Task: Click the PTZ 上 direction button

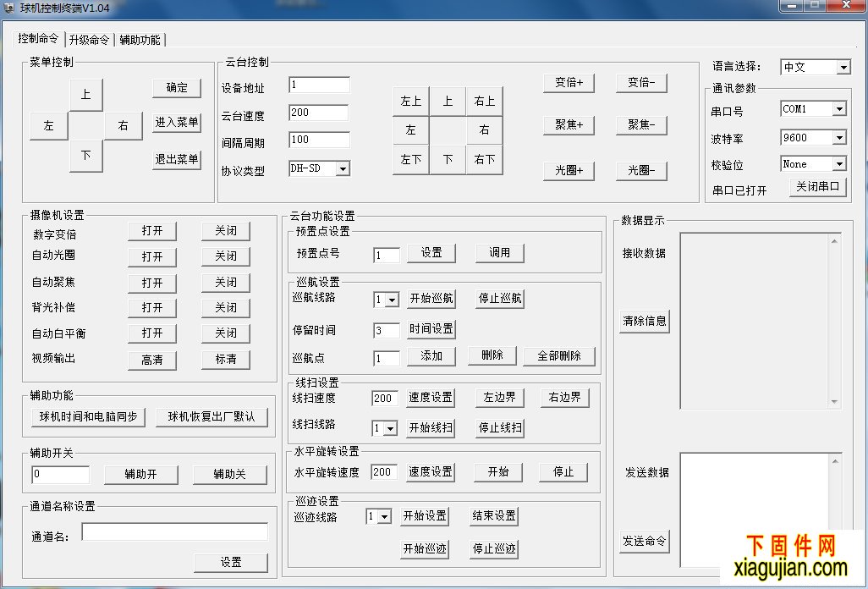Action: pyautogui.click(x=448, y=102)
